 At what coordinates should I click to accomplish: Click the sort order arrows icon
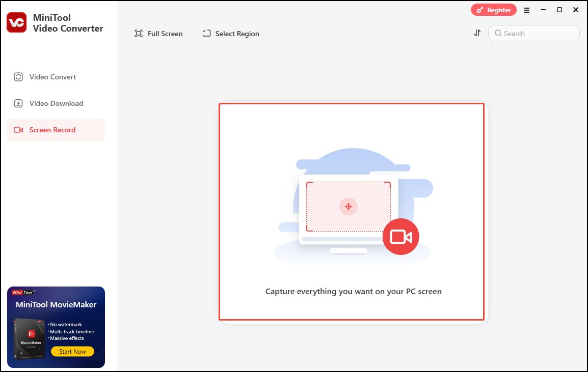pos(477,33)
